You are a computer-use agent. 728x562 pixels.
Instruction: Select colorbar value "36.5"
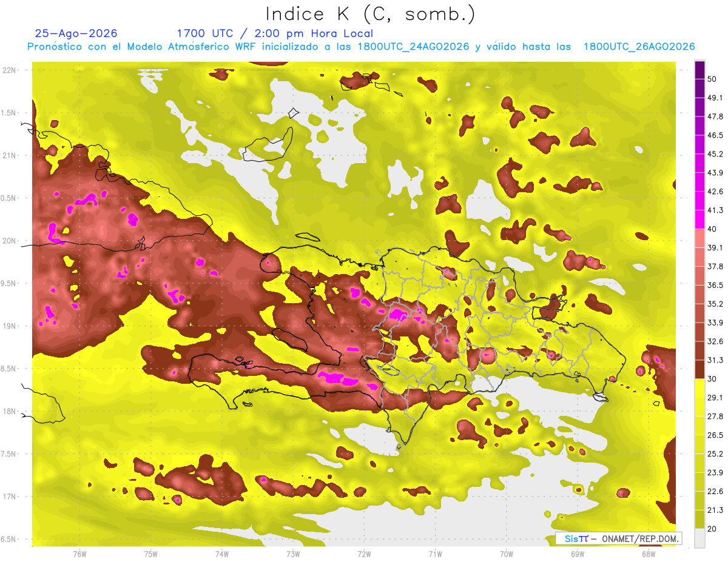[716, 285]
